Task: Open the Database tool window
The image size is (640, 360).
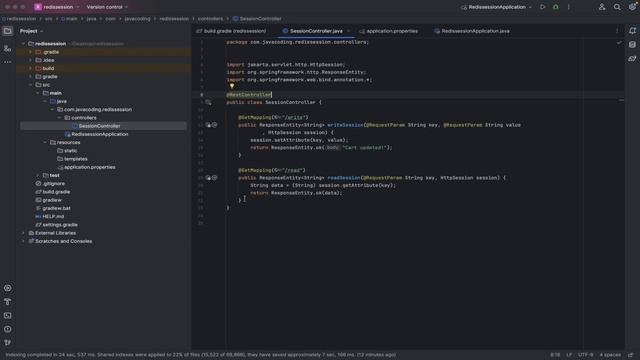Action: pyautogui.click(x=632, y=45)
